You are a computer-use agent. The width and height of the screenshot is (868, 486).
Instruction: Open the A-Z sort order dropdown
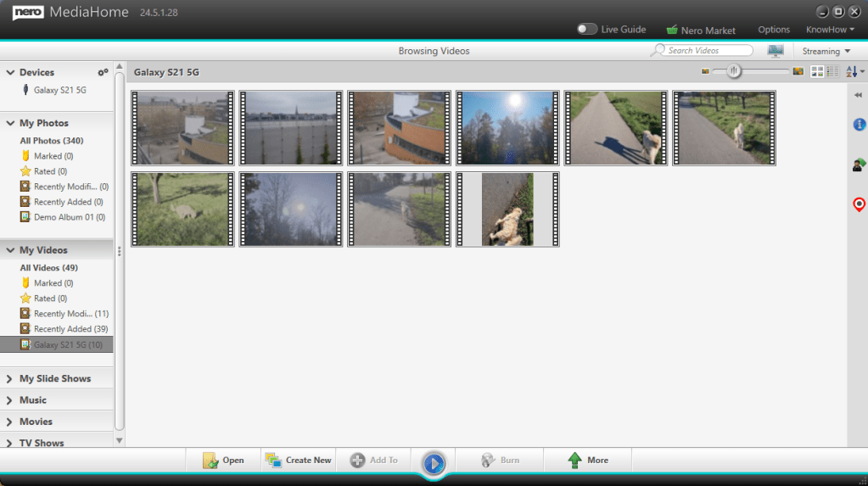(855, 72)
